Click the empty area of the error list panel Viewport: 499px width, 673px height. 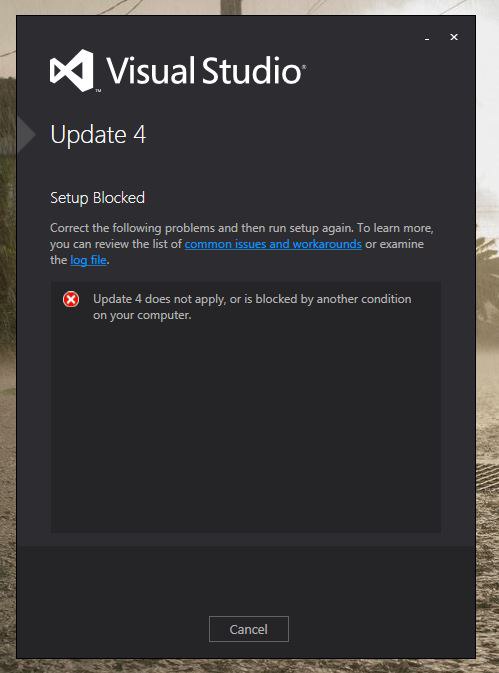click(x=246, y=429)
